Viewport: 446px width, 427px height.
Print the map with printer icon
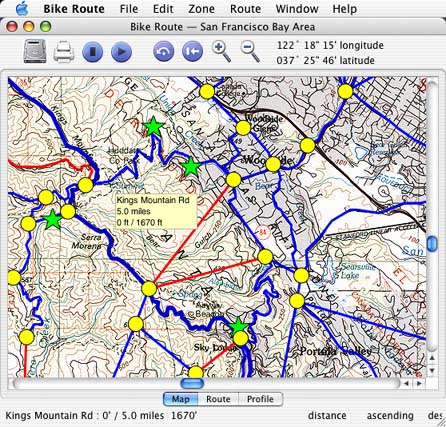[x=64, y=52]
